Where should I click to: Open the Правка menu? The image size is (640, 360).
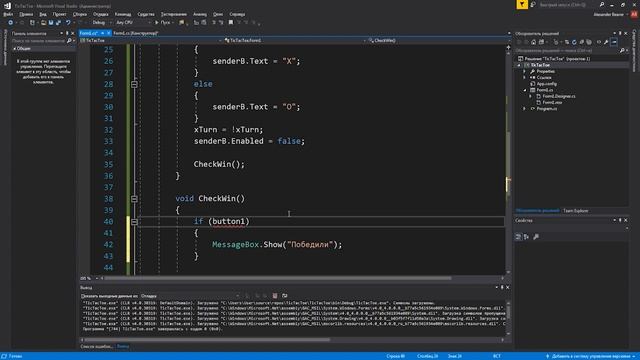[26, 14]
